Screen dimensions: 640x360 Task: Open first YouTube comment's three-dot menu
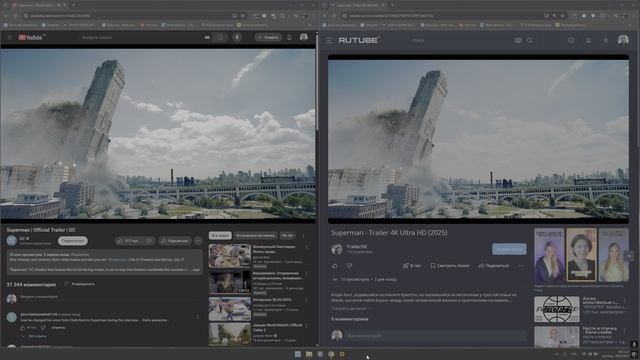click(198, 317)
